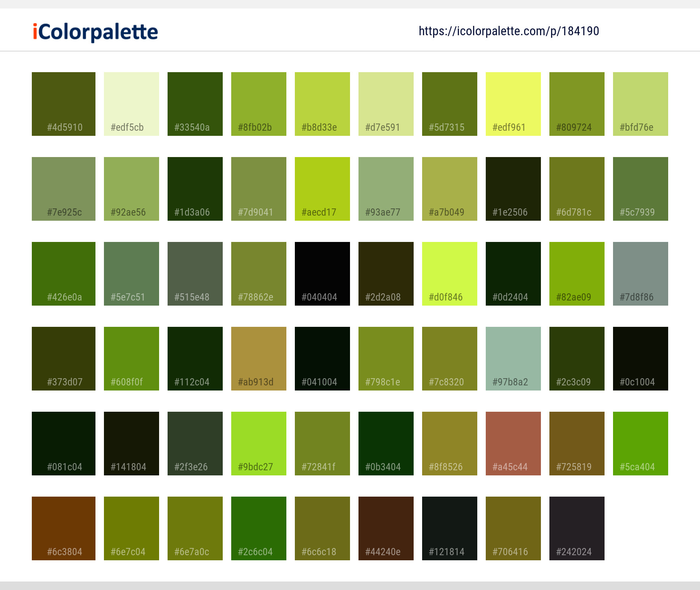Pick the neon #d0f846 swatch
700x590 pixels.
point(450,274)
